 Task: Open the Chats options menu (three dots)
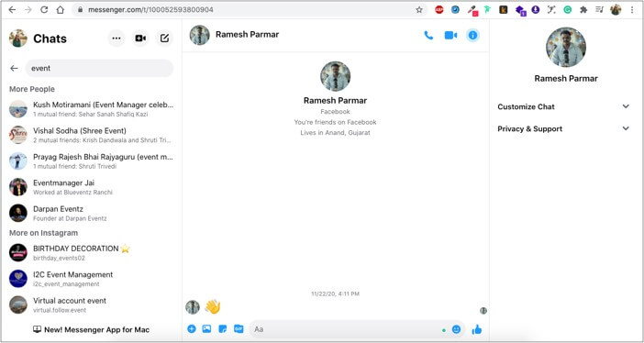(x=117, y=39)
